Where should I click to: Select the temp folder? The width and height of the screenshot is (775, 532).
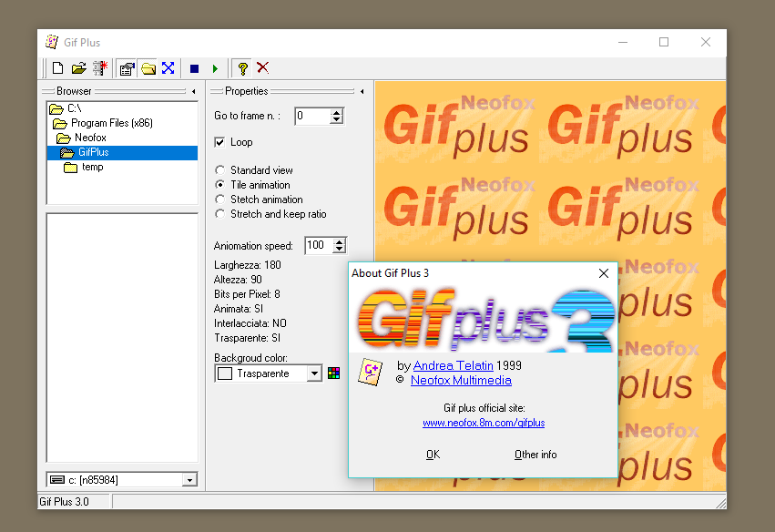(122, 167)
